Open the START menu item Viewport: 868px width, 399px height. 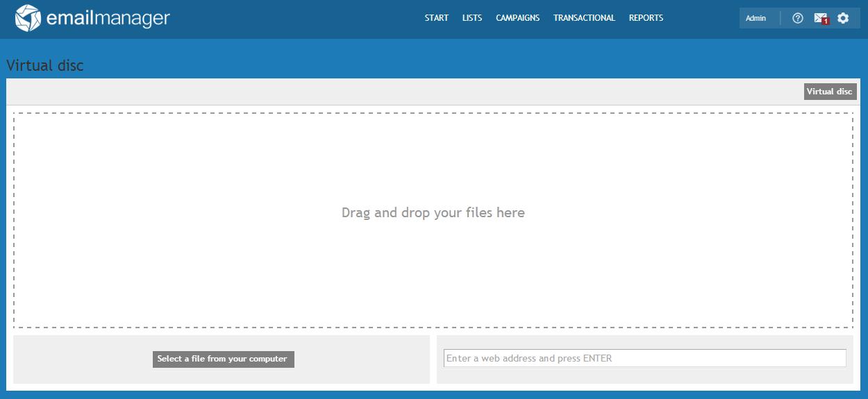[436, 18]
